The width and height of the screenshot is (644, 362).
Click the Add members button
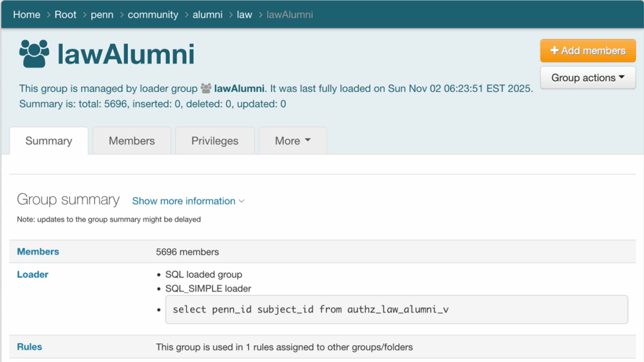588,50
